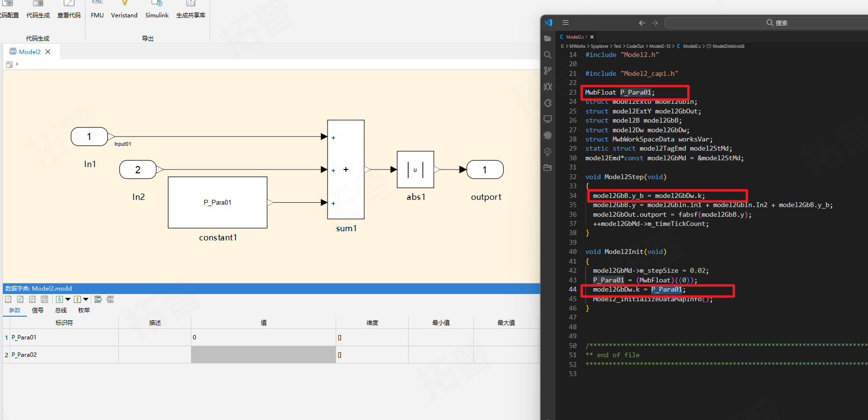Switch to the 枚举 (enum) tab
Viewport: 868px width, 420px height.
point(84,310)
